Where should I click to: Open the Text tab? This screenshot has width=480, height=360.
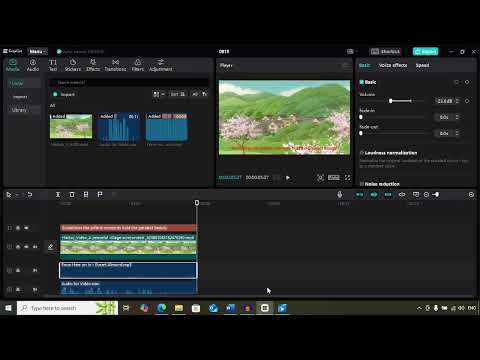pos(53,65)
